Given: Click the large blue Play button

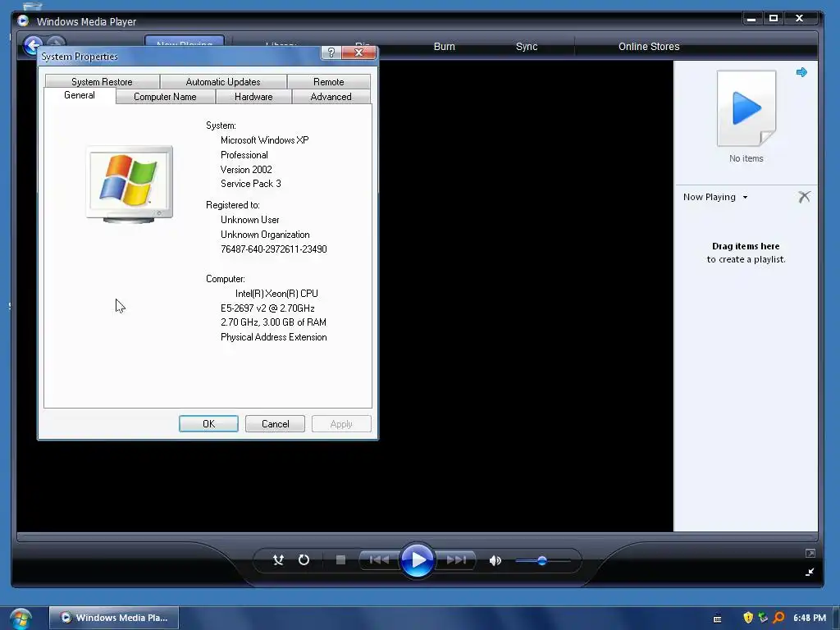Looking at the screenshot, I should (x=417, y=559).
